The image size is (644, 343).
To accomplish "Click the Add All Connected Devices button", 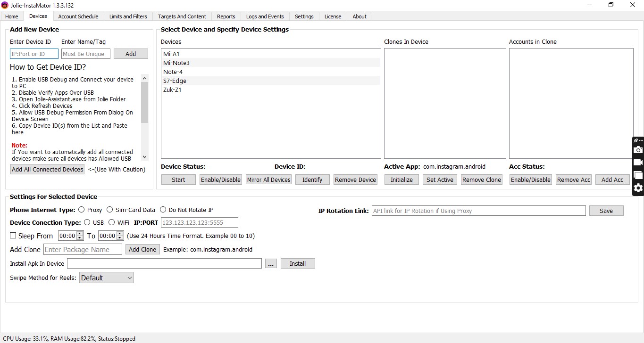I will (x=48, y=170).
